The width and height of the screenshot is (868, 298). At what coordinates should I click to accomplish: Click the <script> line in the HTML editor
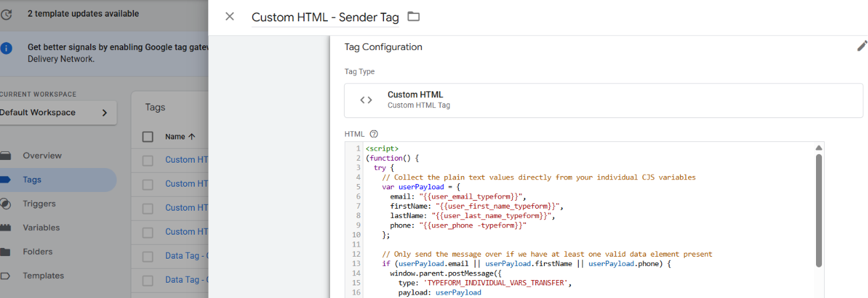pos(382,148)
